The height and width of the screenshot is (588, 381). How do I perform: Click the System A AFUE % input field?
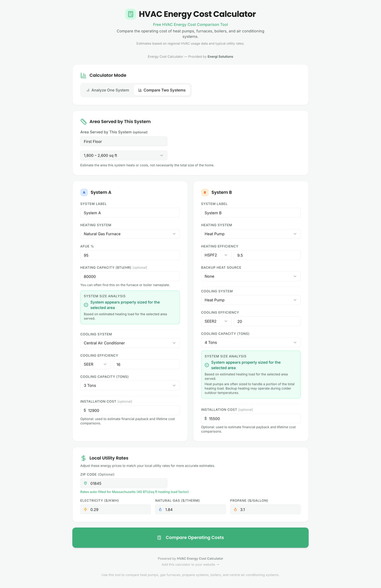point(130,255)
